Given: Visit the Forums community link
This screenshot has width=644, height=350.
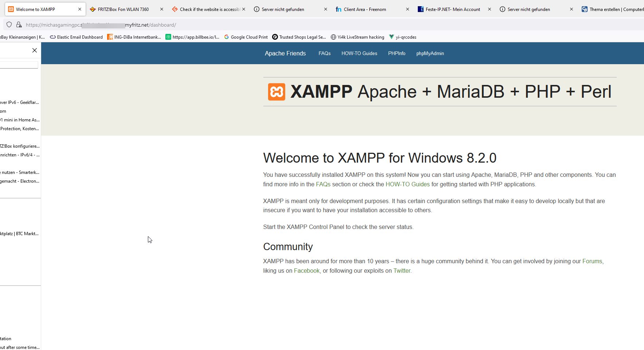Looking at the screenshot, I should pyautogui.click(x=592, y=261).
